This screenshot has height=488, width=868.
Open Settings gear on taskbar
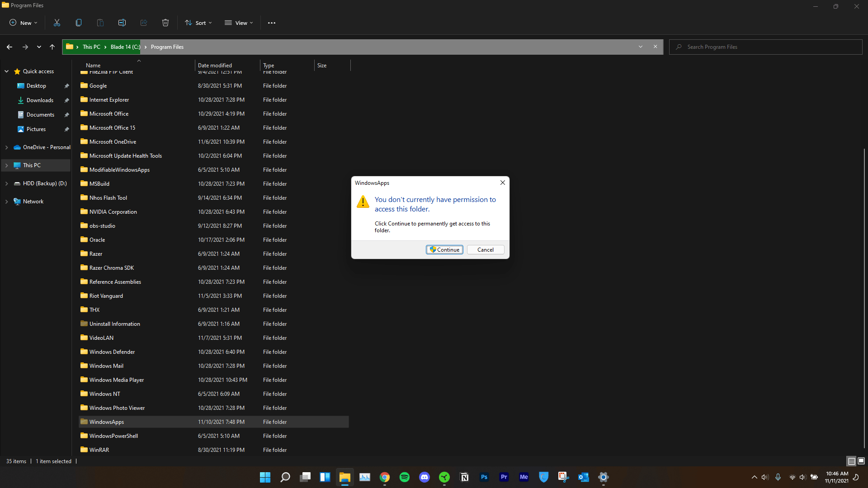[604, 477]
